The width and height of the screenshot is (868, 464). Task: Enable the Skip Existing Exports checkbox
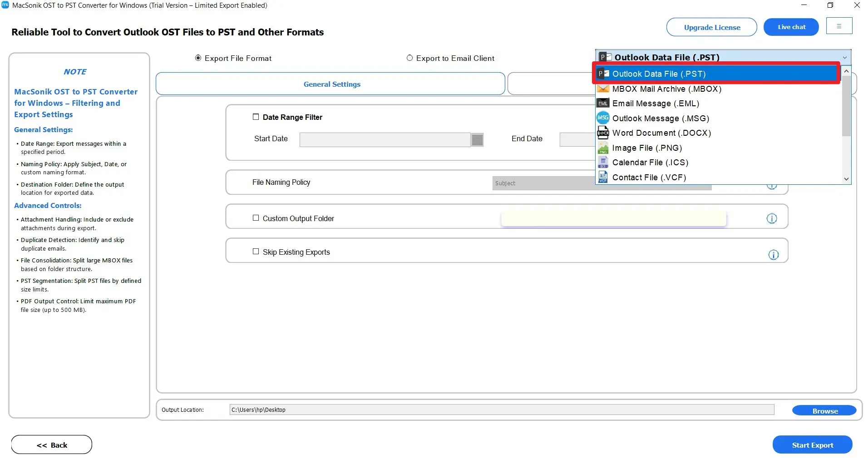(x=256, y=252)
